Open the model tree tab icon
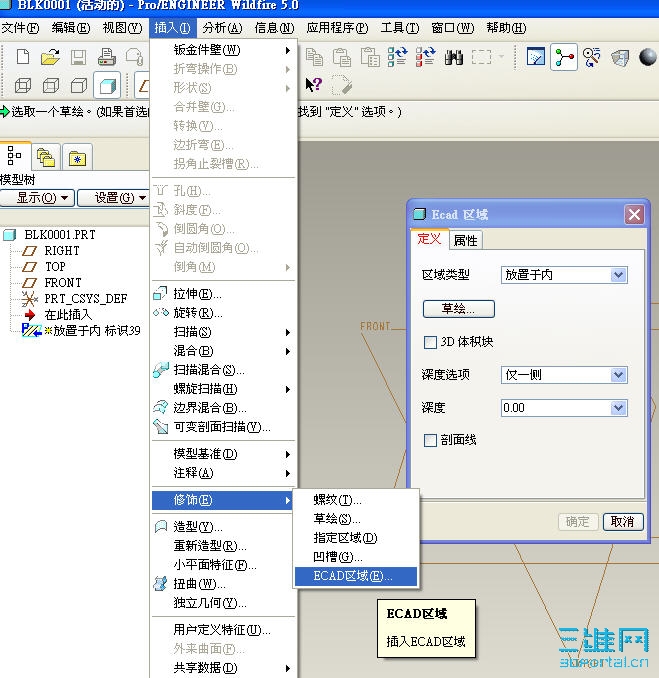This screenshot has width=659, height=678. 14,156
